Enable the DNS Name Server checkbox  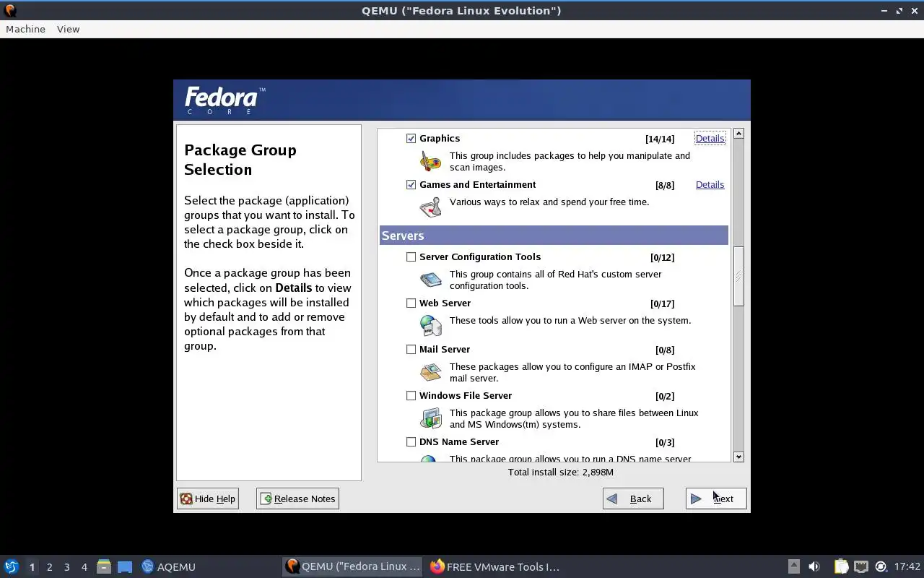click(x=411, y=442)
